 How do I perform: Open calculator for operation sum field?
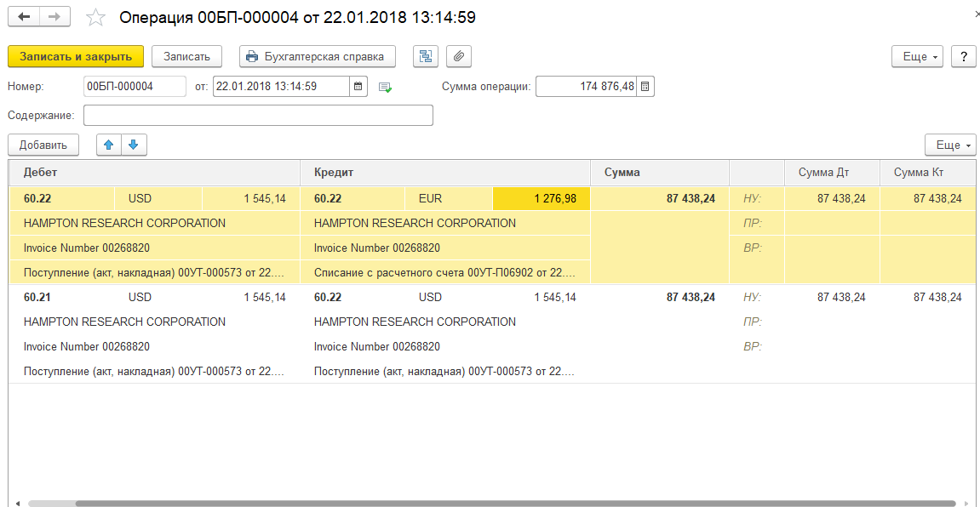point(645,87)
